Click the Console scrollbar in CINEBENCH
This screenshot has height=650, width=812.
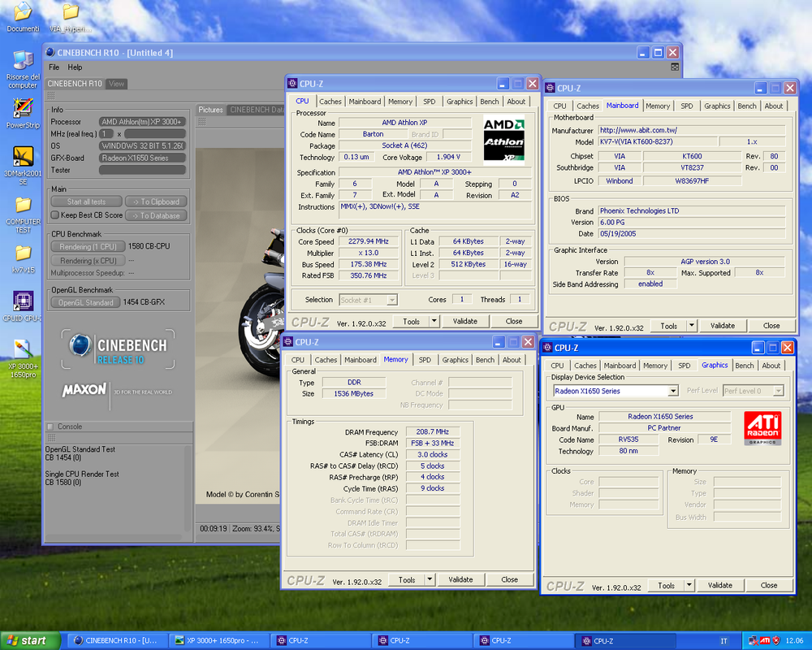188,487
